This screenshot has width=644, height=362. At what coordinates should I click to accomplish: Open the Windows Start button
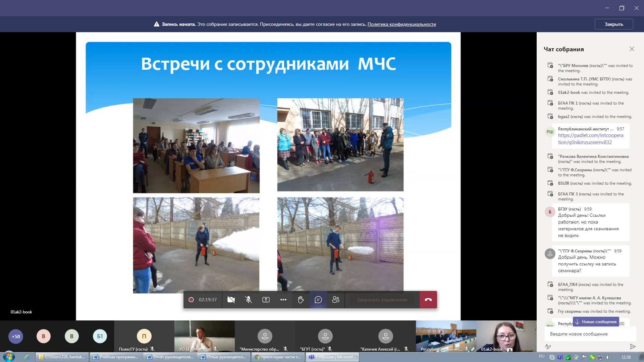click(x=9, y=357)
